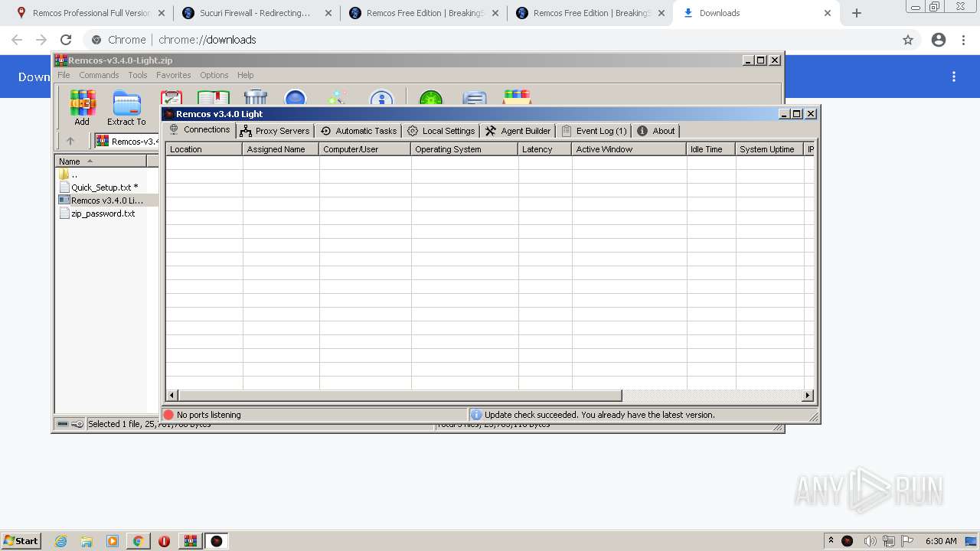The width and height of the screenshot is (980, 551).
Task: Open the Windows Start menu
Action: point(21,540)
